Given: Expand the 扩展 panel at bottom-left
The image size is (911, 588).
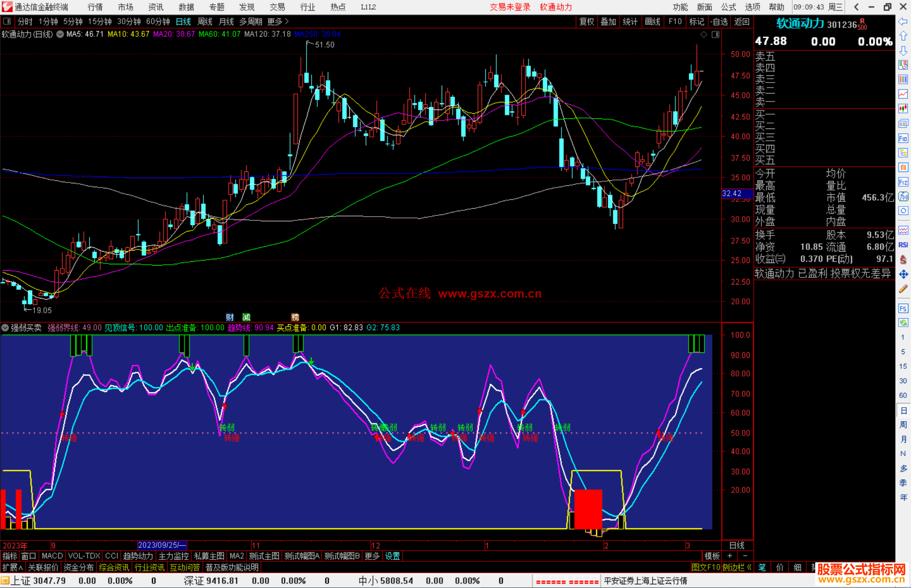Looking at the screenshot, I should coord(13,567).
